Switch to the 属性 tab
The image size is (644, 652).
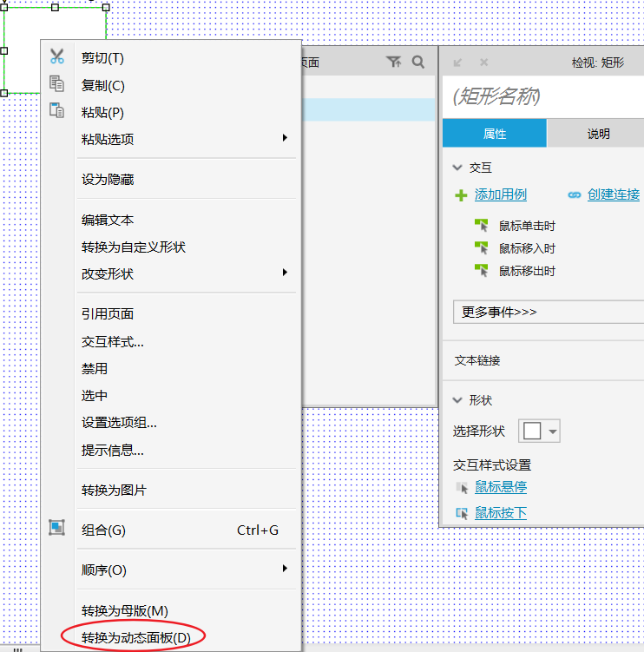point(495,134)
